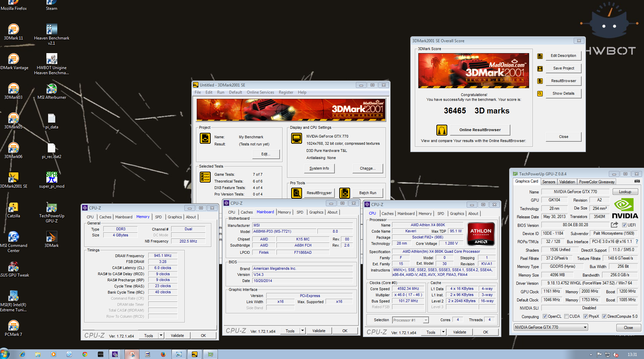
Task: Toggle the CUDA checkbox in GPU-Z
Action: (566, 316)
